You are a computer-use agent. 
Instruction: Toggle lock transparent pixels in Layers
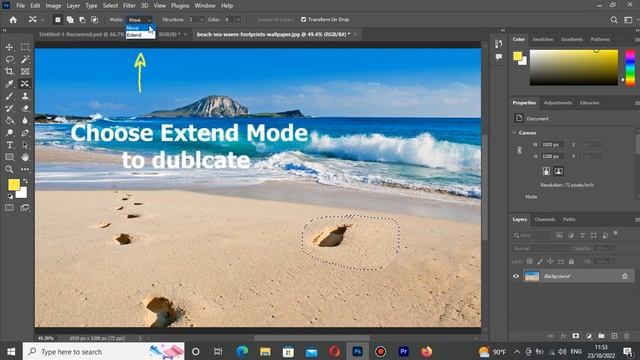529,261
